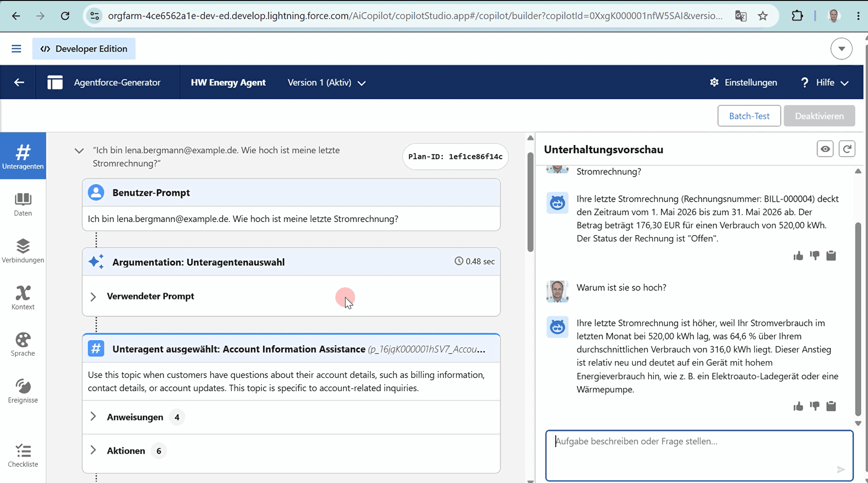Open the browser extensions puzzle icon
Image resolution: width=868 pixels, height=483 pixels.
797,16
